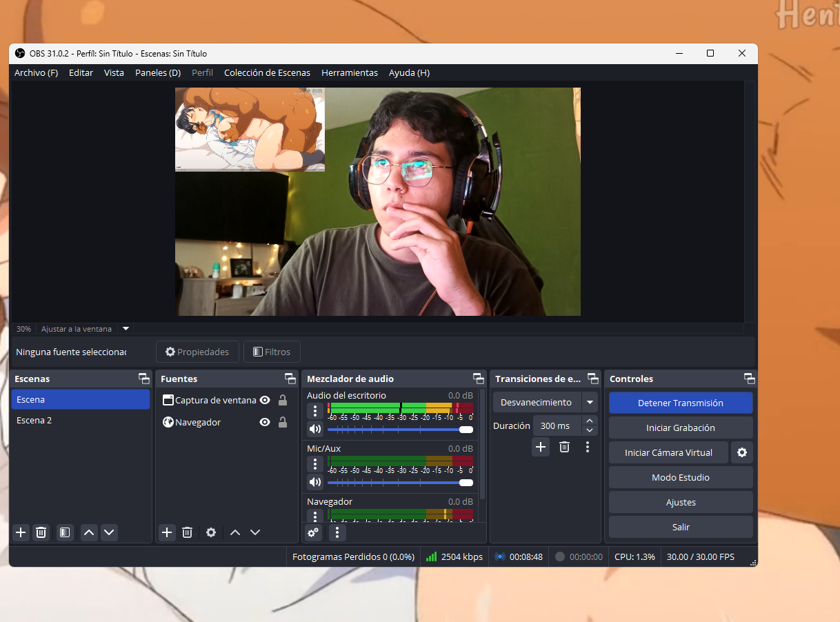The width and height of the screenshot is (840, 622).
Task: Open mixer menu dots beside advanced audio gears
Action: click(337, 532)
